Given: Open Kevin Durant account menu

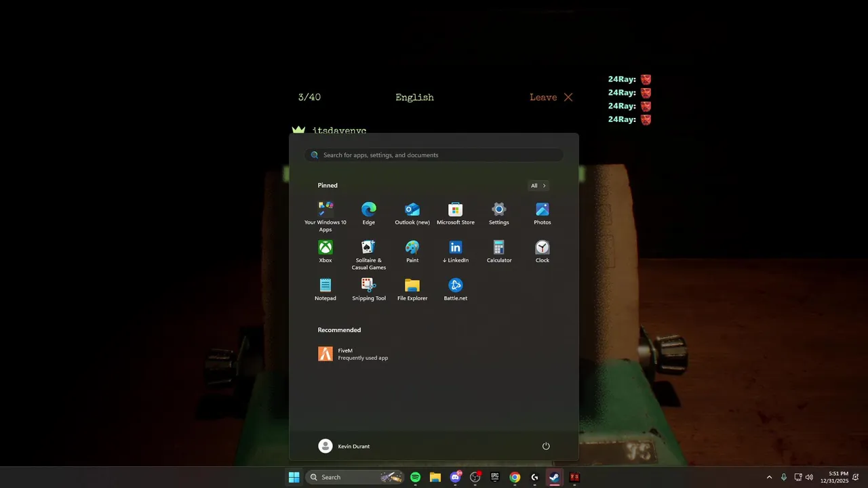Looking at the screenshot, I should pos(344,446).
